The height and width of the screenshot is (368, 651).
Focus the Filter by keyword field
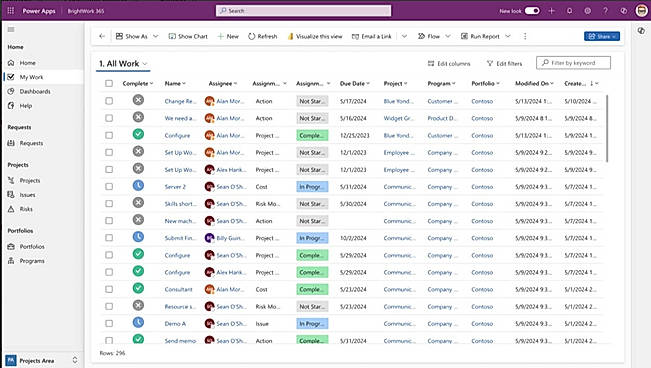click(573, 63)
